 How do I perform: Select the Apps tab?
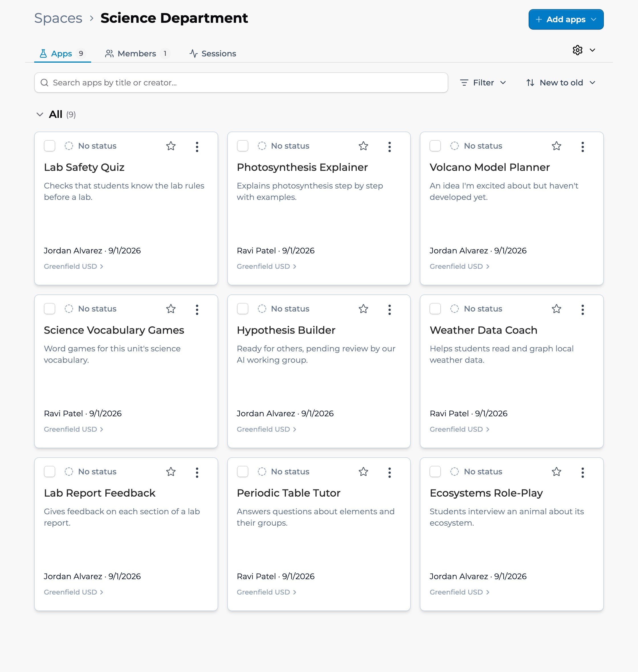(63, 54)
